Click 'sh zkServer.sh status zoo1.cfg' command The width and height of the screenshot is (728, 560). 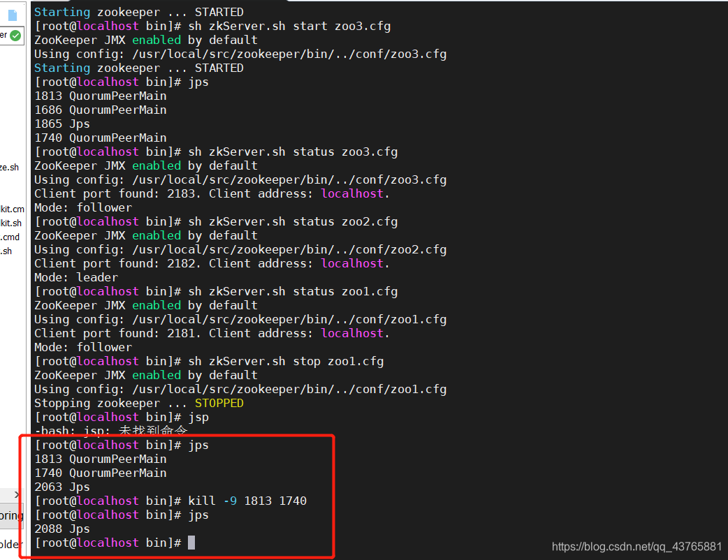coord(293,291)
